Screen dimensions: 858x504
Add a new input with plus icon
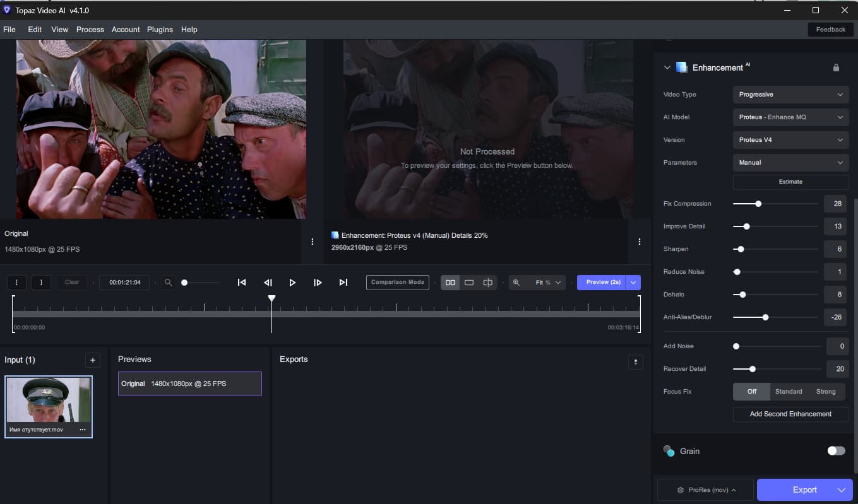point(93,360)
